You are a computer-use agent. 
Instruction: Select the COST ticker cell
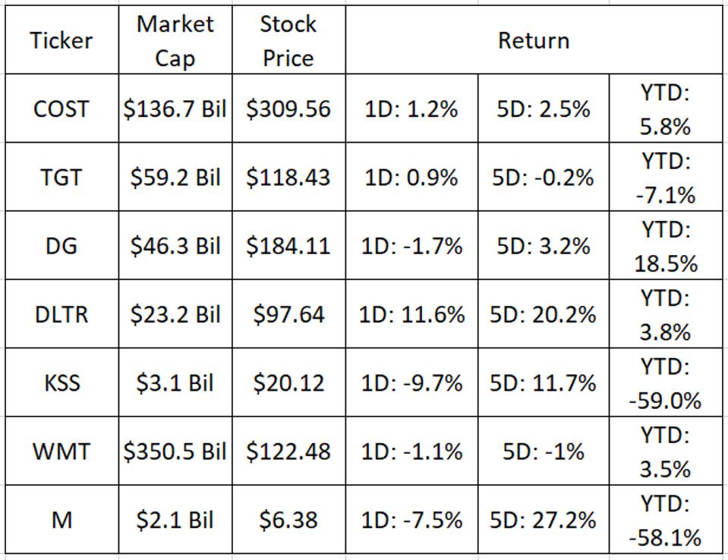point(61,109)
